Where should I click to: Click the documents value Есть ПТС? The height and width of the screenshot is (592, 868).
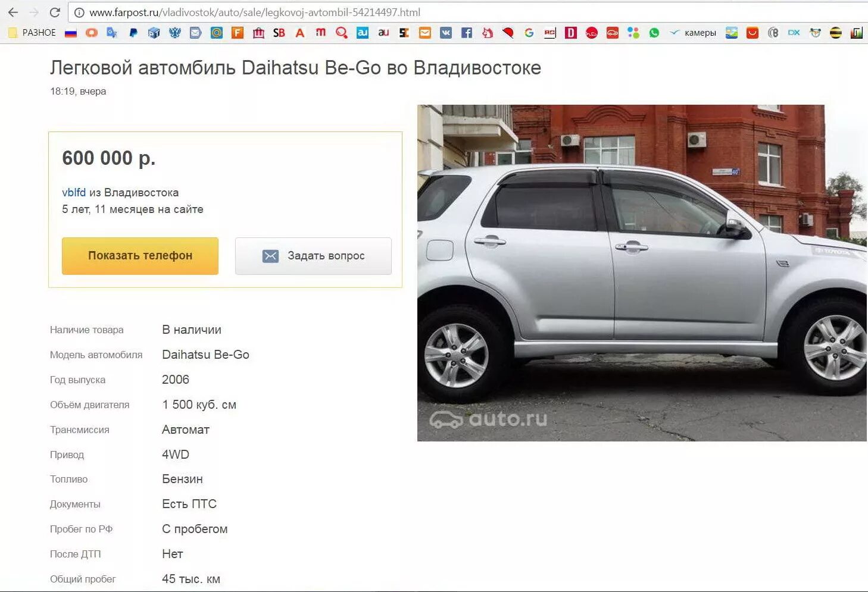(189, 504)
